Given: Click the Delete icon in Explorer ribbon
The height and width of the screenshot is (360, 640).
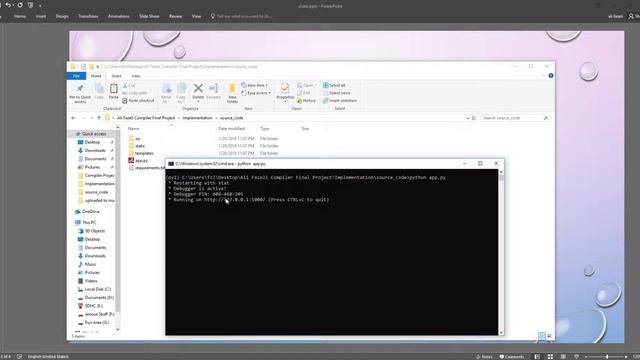Looking at the screenshot, I should 198,88.
